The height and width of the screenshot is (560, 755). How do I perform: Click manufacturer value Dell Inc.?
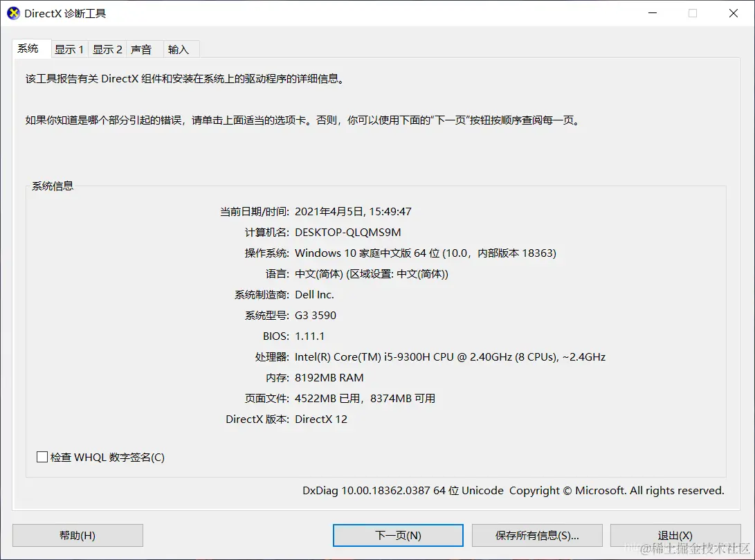click(314, 294)
